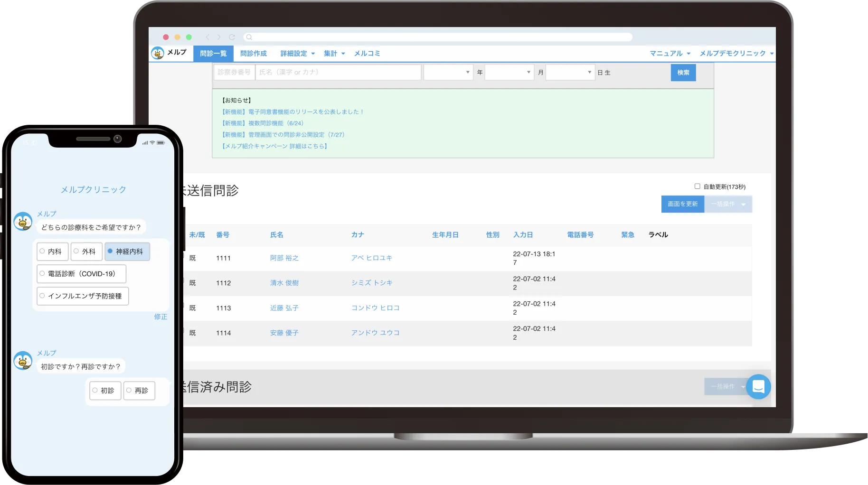Select インフルエンザ予防接種 radio option
The height and width of the screenshot is (485, 868).
pyautogui.click(x=83, y=296)
